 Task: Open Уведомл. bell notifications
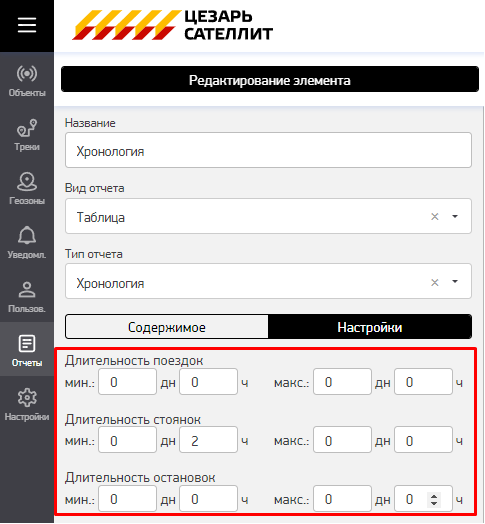click(x=27, y=243)
